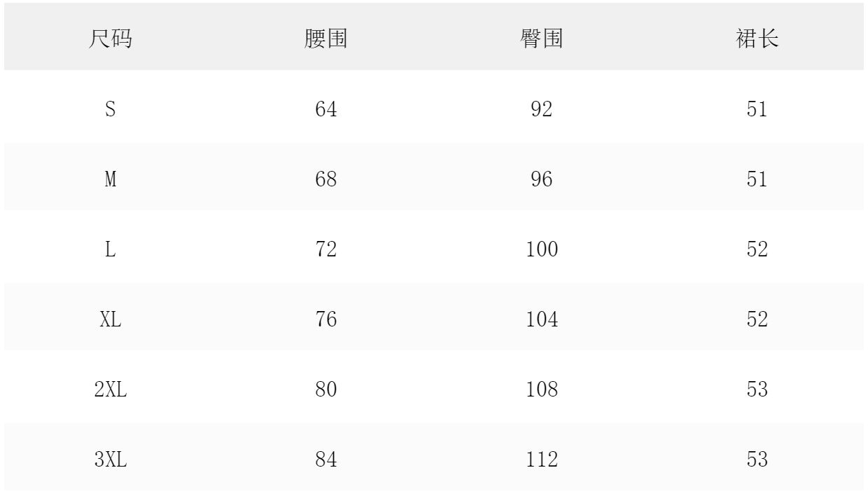Click the waist value 80
The width and height of the screenshot is (868, 496).
[326, 390]
